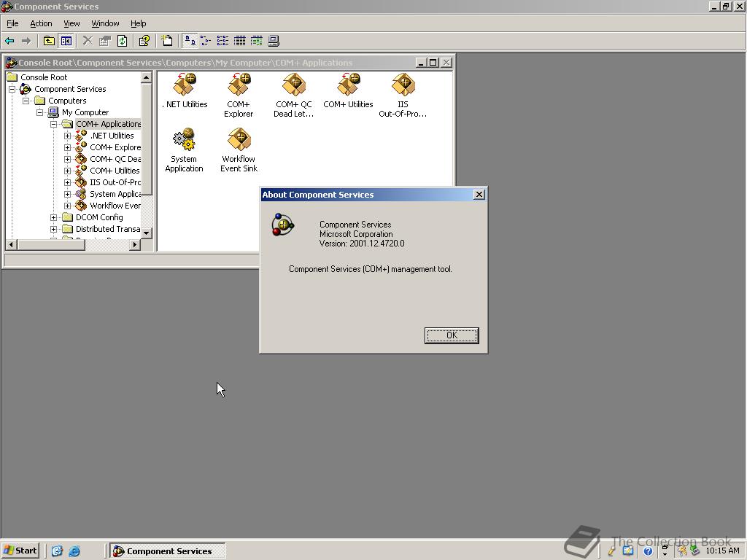Select Workflow Event tree item

point(115,206)
